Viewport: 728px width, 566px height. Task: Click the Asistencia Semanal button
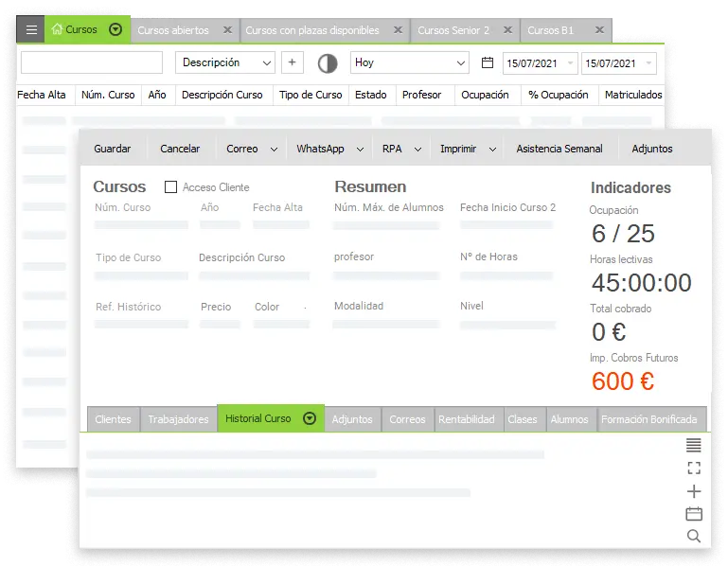(559, 149)
